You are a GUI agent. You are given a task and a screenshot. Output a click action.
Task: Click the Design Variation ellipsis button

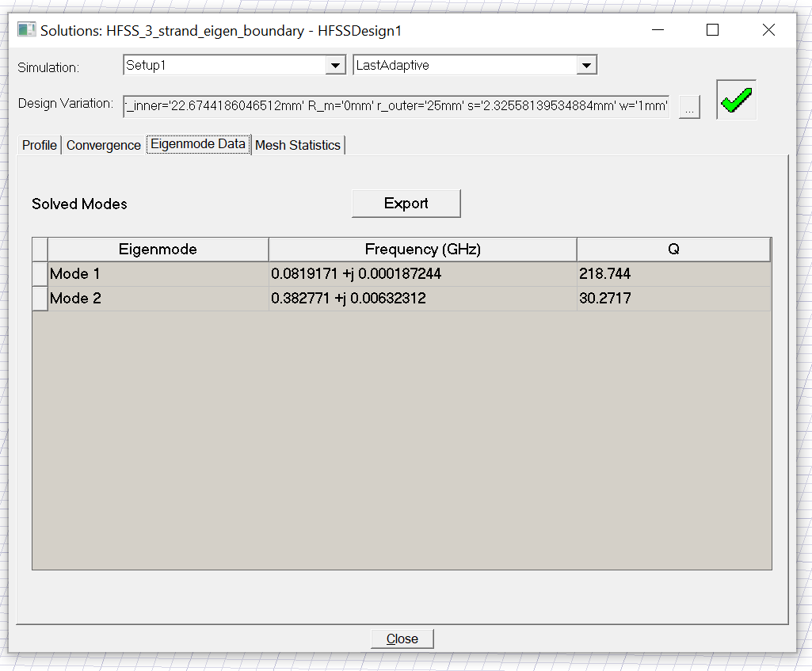click(x=689, y=107)
